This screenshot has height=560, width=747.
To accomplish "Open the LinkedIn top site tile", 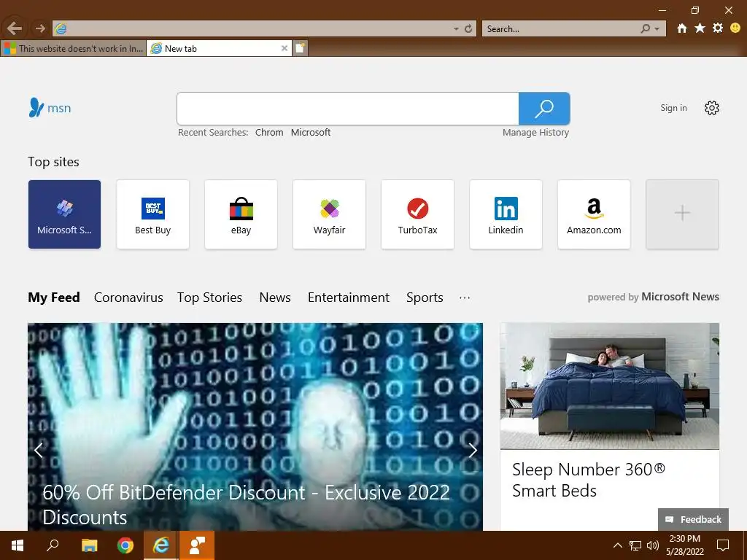I will pyautogui.click(x=506, y=214).
